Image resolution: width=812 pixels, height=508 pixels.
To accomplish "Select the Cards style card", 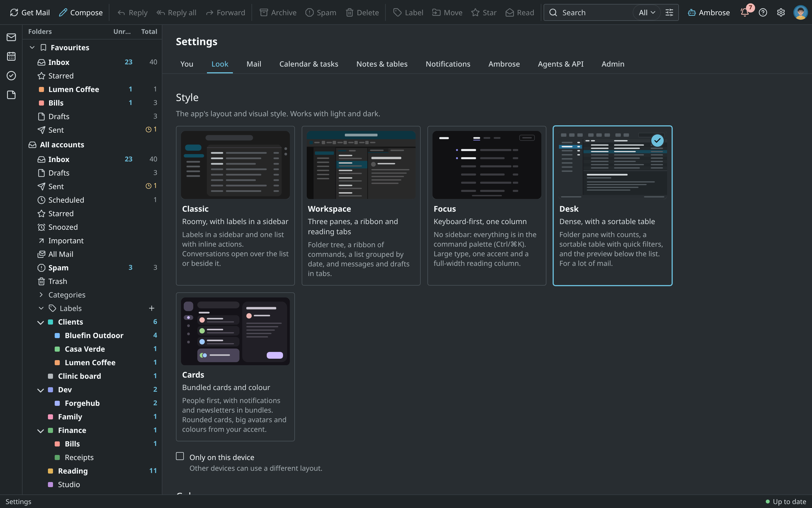I will [235, 367].
